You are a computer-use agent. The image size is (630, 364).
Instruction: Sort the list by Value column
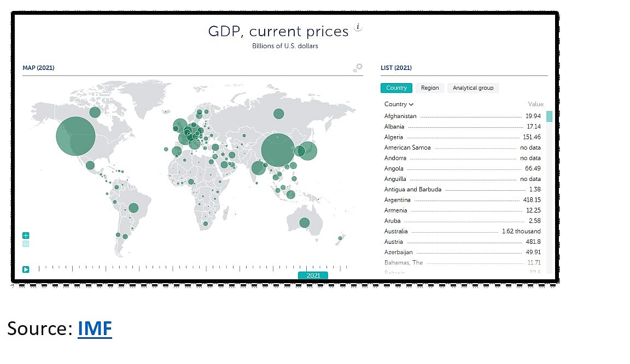pos(535,104)
